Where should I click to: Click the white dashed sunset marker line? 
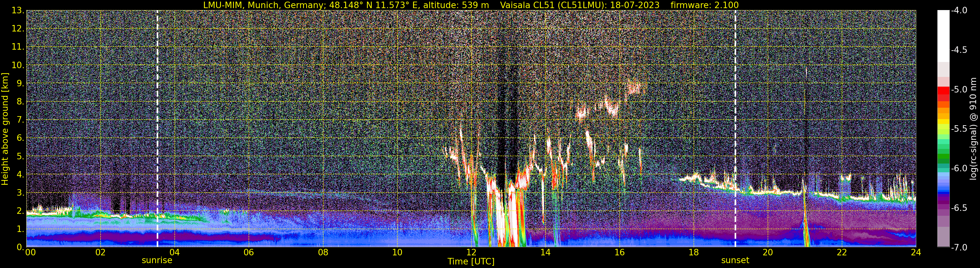pyautogui.click(x=735, y=129)
